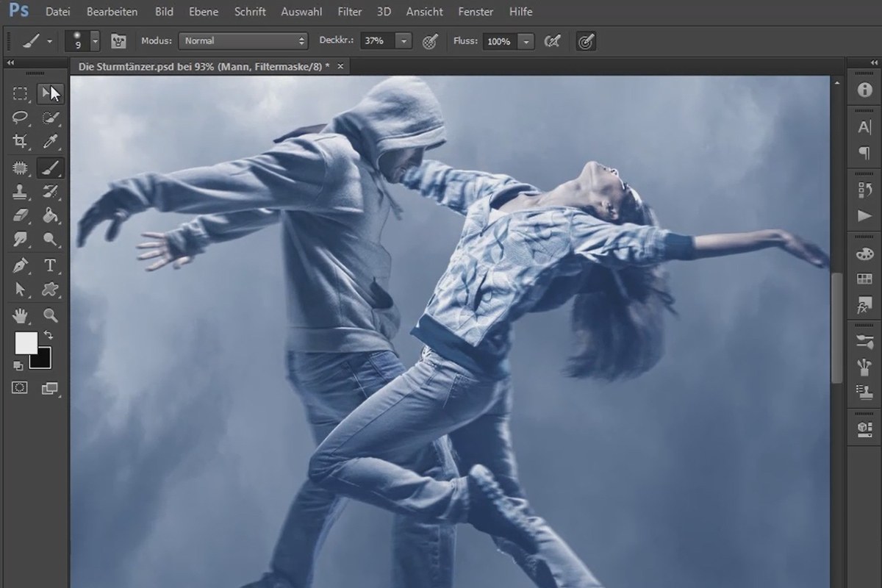Screen dimensions: 882x588
Task: Click the white foreground color swatch
Action: coord(26,343)
